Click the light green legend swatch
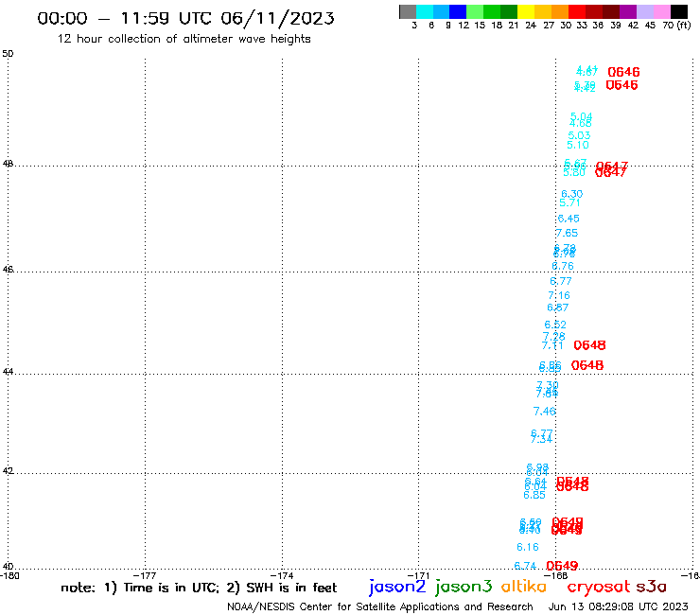This screenshot has width=700, height=615. point(475,11)
